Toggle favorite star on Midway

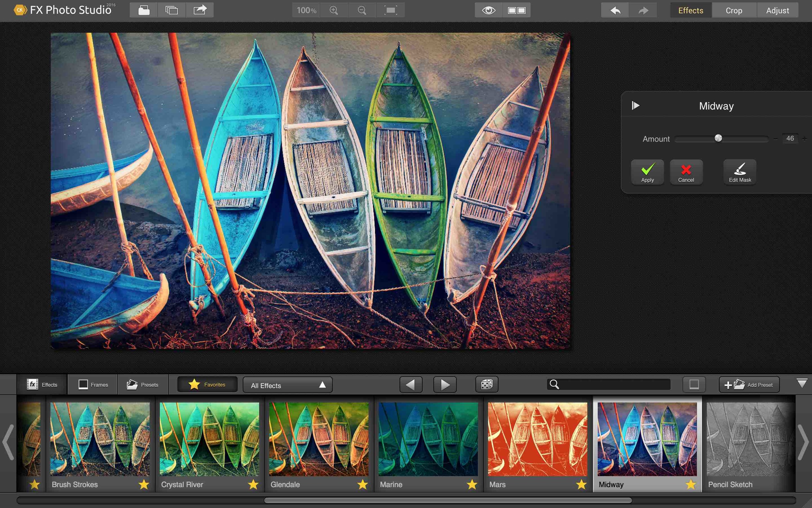click(691, 484)
